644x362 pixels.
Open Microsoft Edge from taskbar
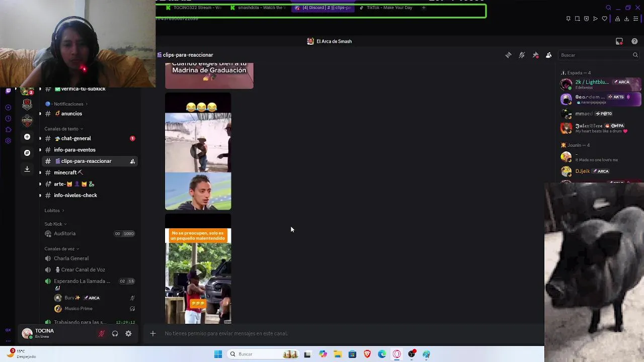tap(382, 354)
